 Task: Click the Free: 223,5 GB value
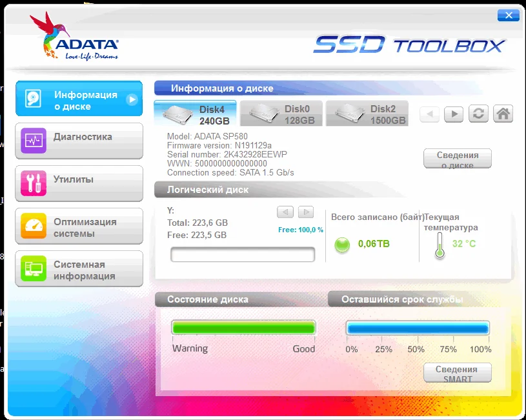(x=197, y=235)
